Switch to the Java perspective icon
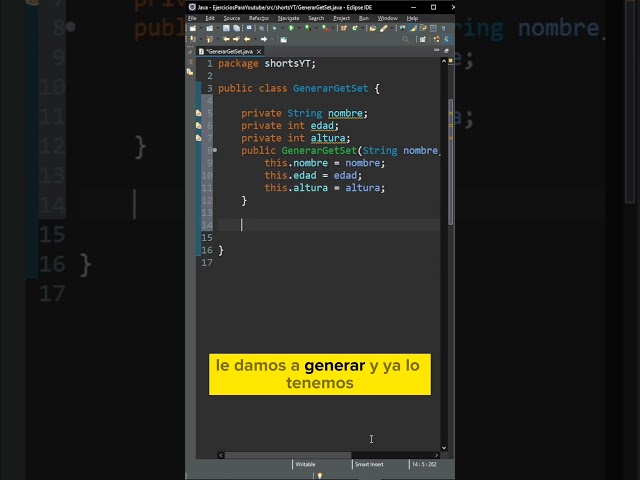This screenshot has width=640, height=480. [445, 39]
